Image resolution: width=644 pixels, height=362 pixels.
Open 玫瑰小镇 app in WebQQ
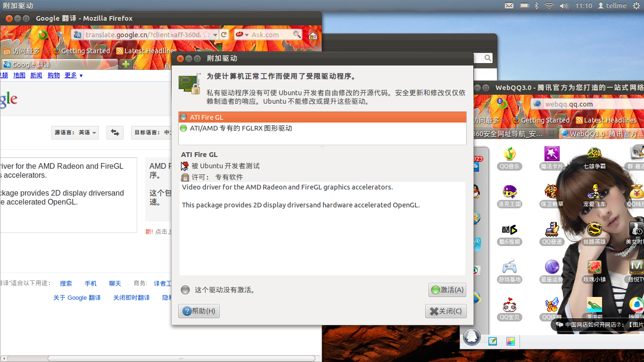point(594,271)
